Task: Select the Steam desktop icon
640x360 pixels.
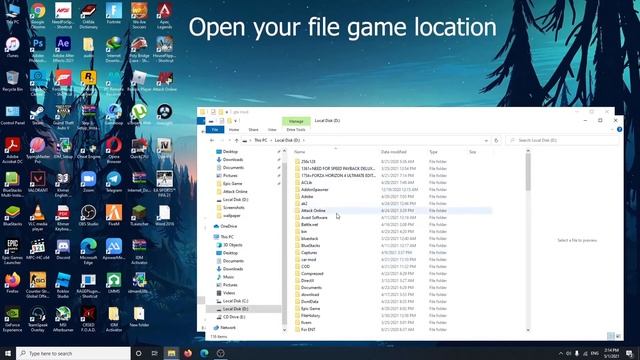Action: click(x=38, y=115)
